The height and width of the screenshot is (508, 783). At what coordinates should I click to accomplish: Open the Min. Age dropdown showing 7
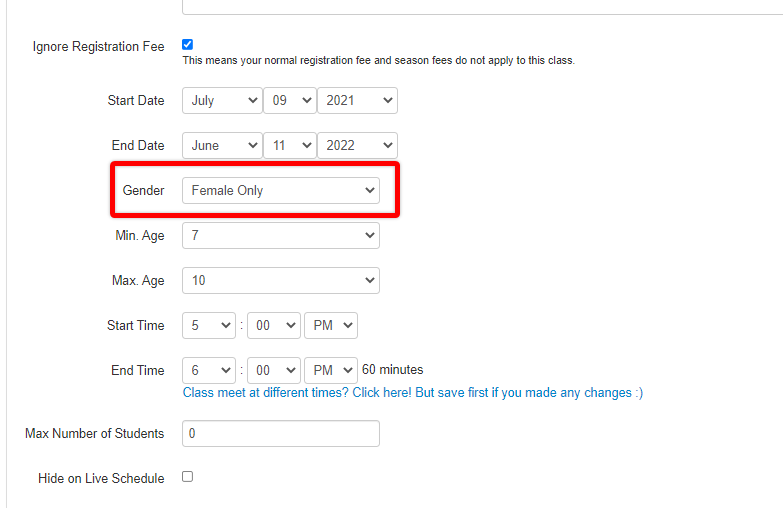[x=281, y=235]
